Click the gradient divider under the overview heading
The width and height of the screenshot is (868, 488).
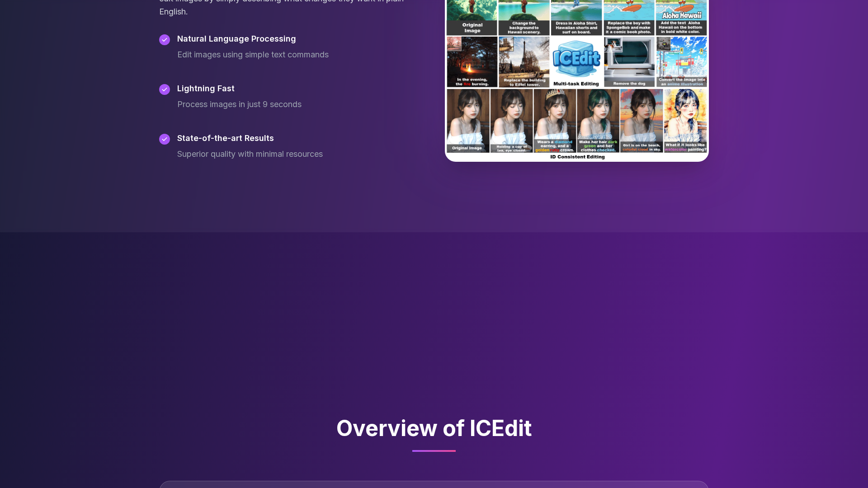434,451
